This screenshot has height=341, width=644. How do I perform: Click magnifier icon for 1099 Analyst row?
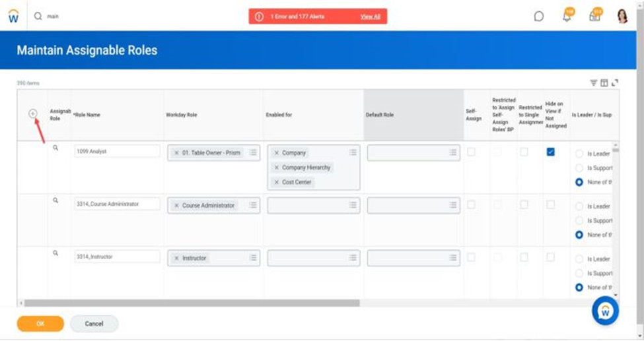click(55, 148)
